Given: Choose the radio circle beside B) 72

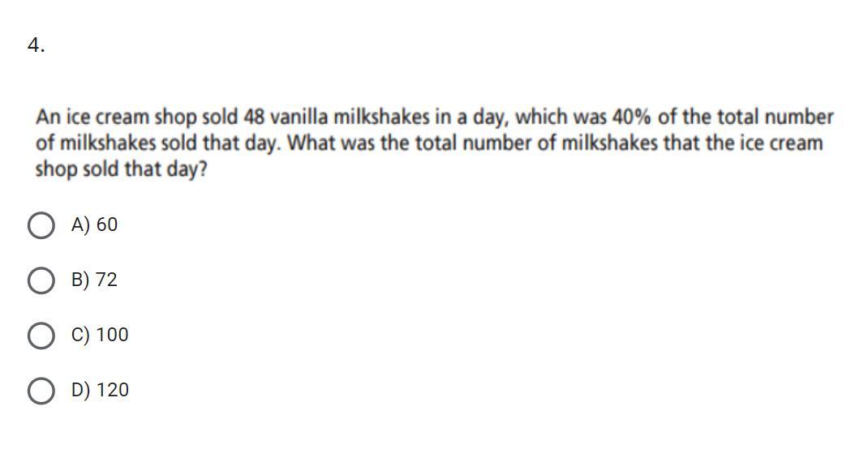Looking at the screenshot, I should coord(41,280).
